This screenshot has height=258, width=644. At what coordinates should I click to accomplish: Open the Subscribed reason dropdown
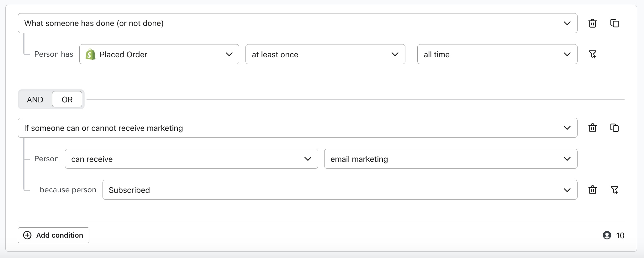pyautogui.click(x=567, y=190)
